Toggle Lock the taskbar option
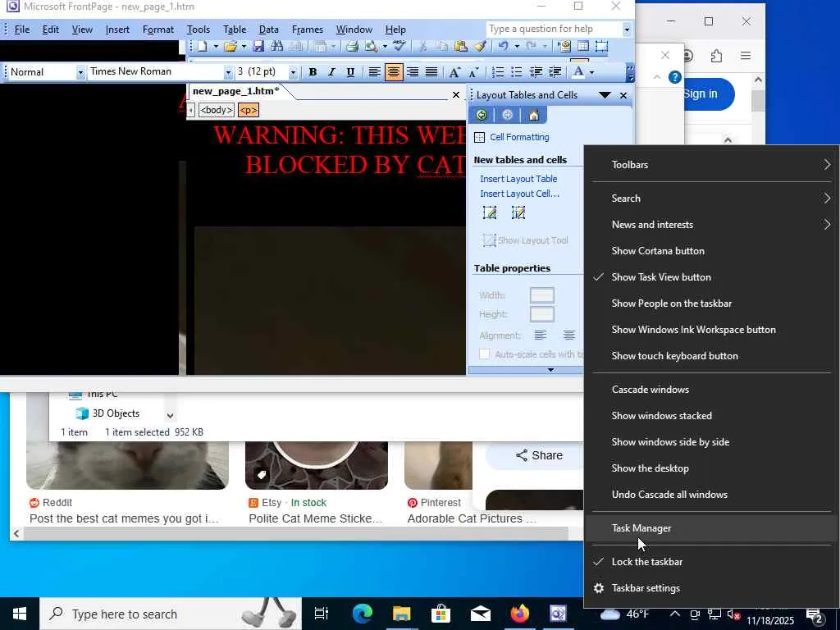This screenshot has height=630, width=840. point(711,562)
